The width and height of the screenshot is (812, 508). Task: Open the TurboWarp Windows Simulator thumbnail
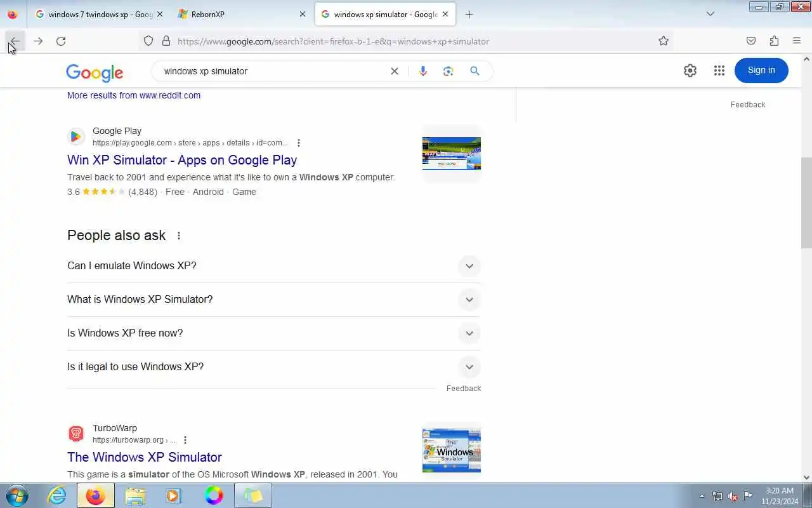pos(452,451)
